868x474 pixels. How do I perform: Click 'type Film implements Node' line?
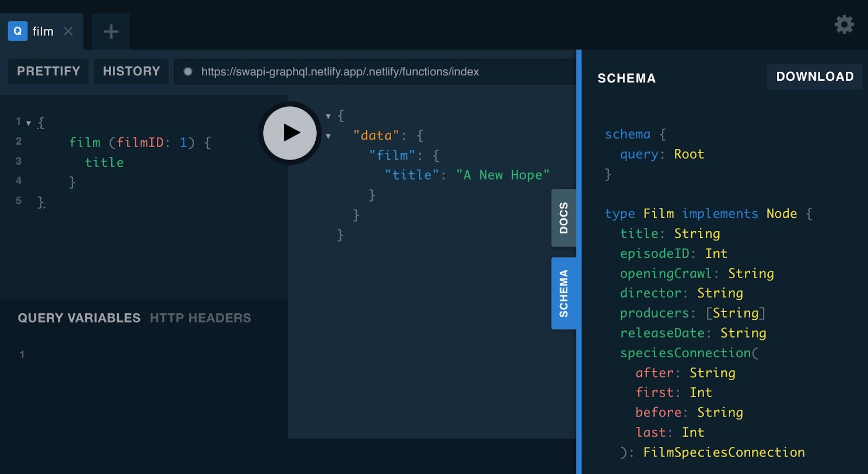709,213
